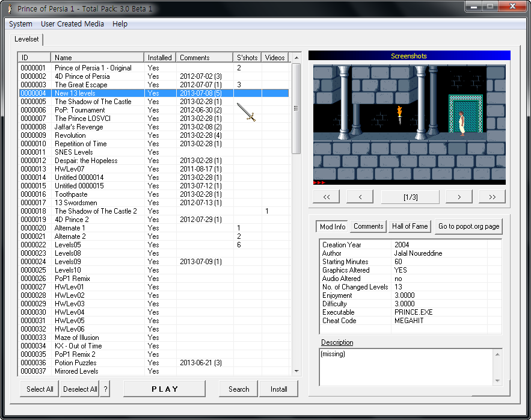Click the app icon in the title bar
This screenshot has width=531, height=420.
pos(10,8)
